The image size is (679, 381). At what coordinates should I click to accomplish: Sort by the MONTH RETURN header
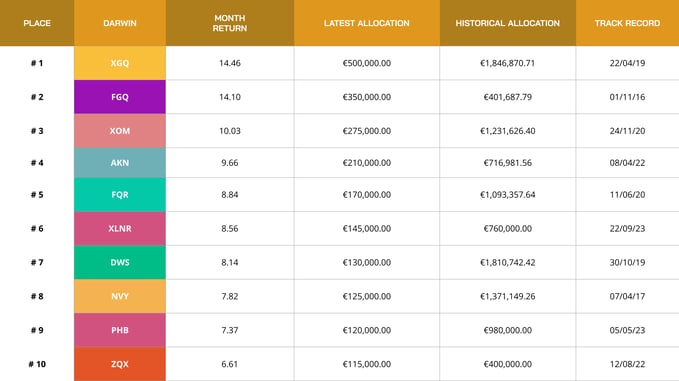230,23
